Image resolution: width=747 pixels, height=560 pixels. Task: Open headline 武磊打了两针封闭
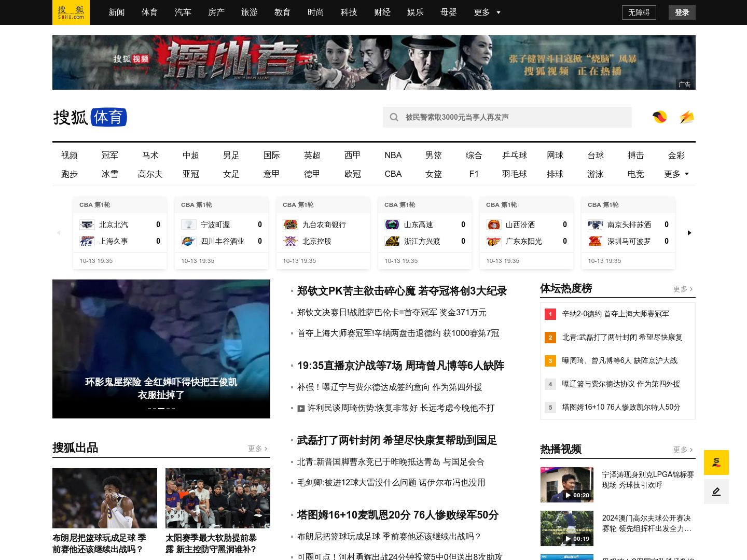397,440
